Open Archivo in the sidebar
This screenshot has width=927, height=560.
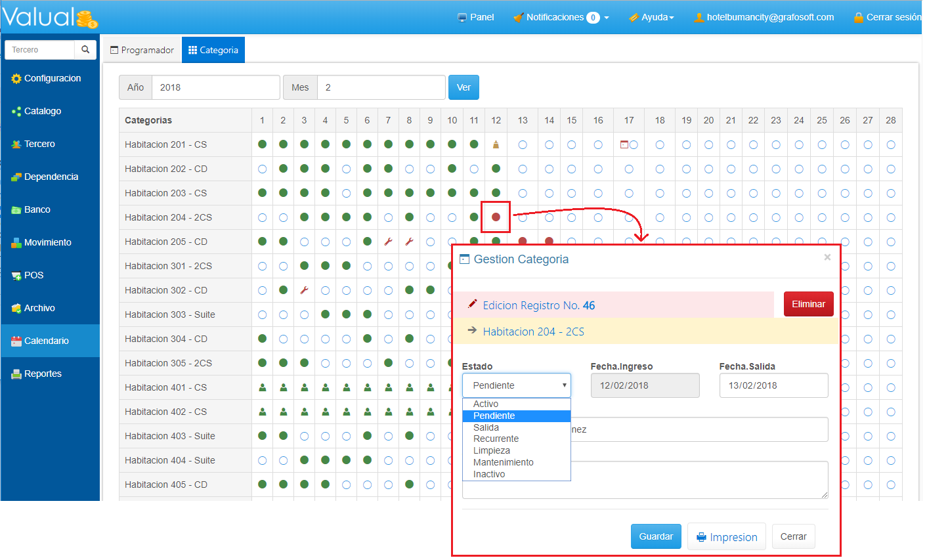point(33,308)
